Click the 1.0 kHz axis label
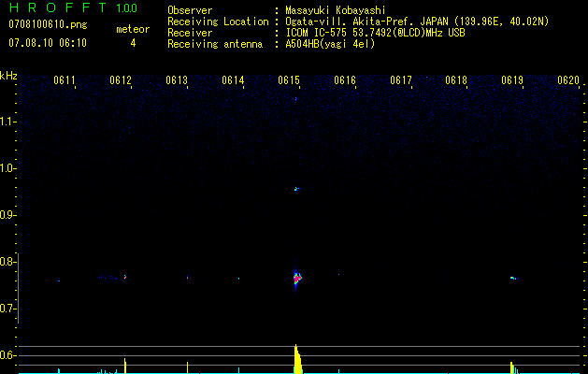588x374 pixels. coord(7,168)
